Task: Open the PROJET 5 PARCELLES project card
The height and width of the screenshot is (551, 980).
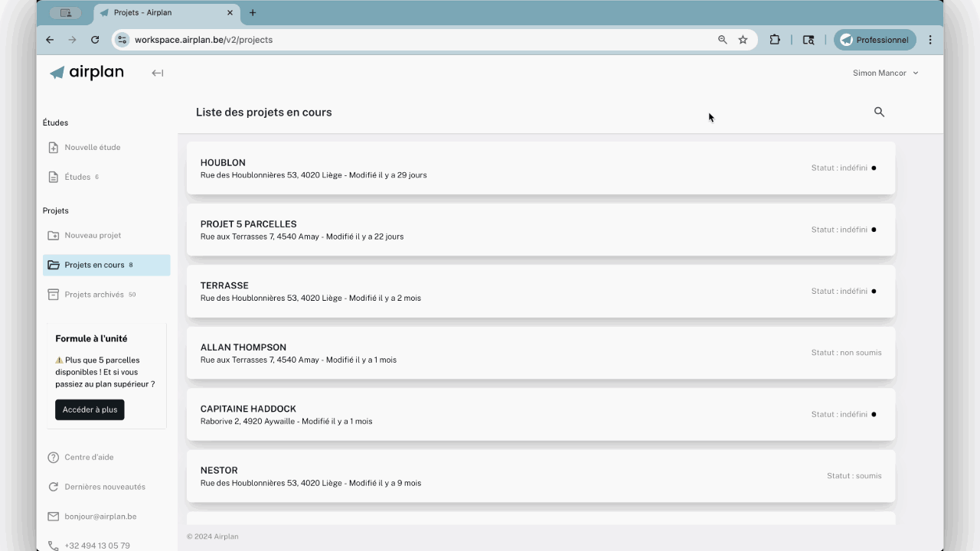Action: (541, 230)
